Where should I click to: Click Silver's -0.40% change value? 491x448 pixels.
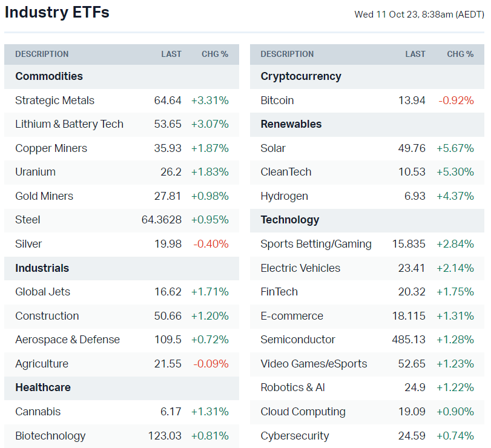click(x=211, y=244)
